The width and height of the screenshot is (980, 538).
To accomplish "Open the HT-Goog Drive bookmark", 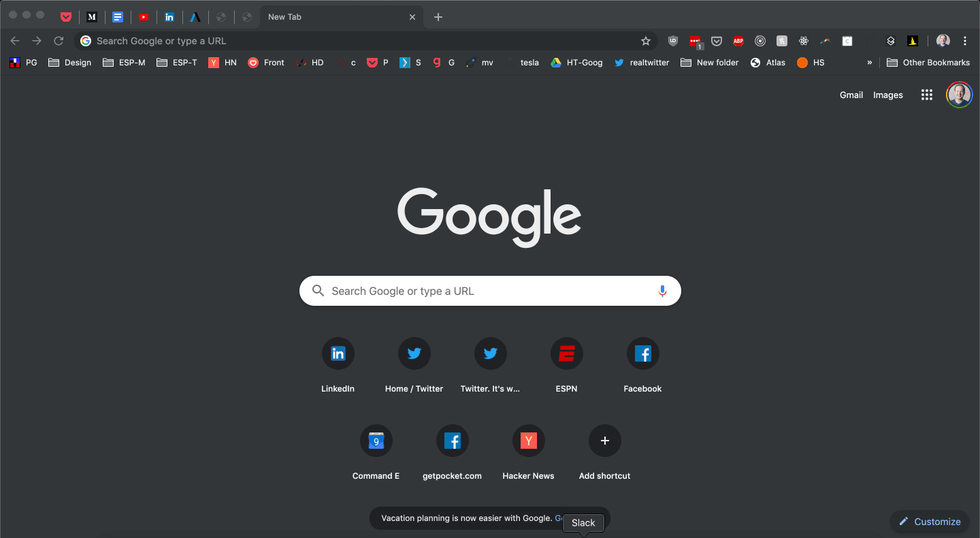I will [576, 63].
